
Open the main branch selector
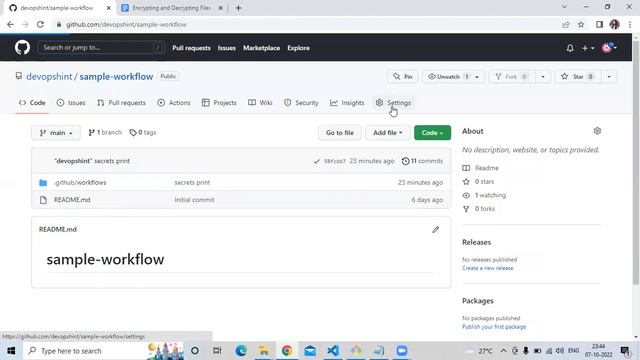(x=56, y=133)
